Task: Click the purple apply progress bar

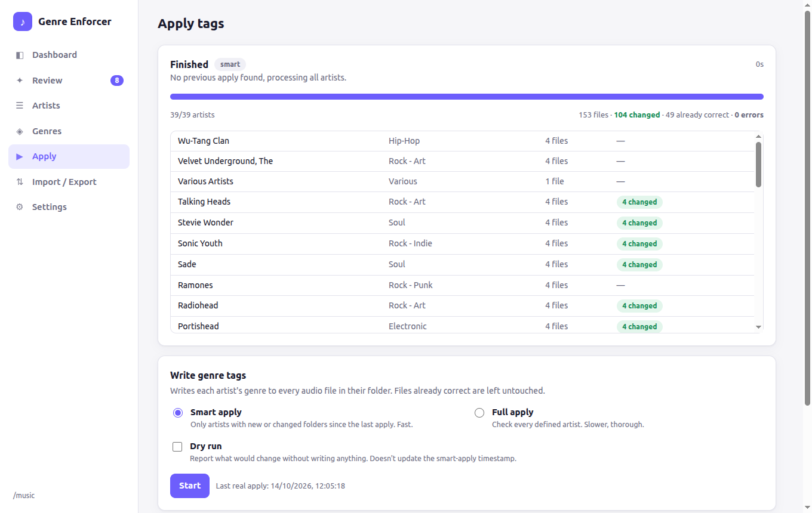Action: [x=467, y=97]
